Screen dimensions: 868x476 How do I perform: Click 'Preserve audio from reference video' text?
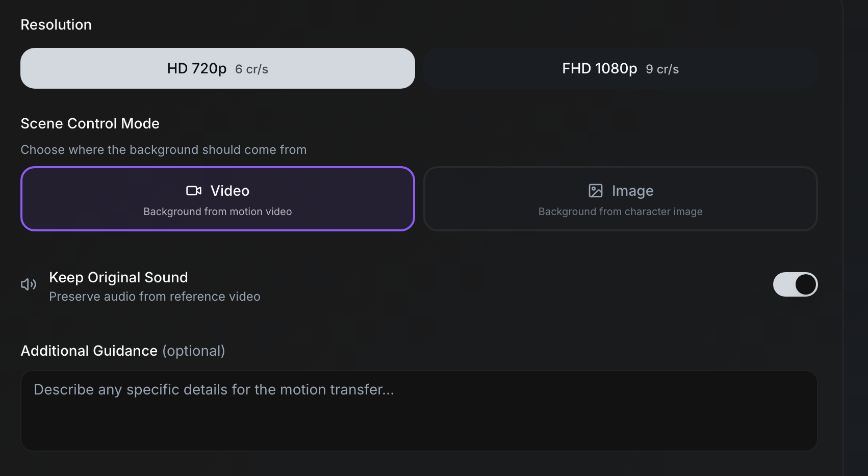155,297
